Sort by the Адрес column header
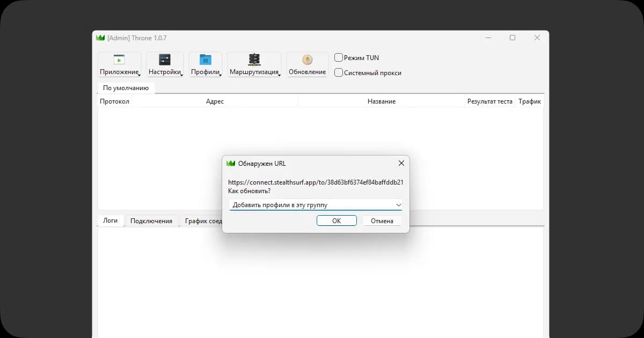The width and height of the screenshot is (644, 338). point(215,101)
